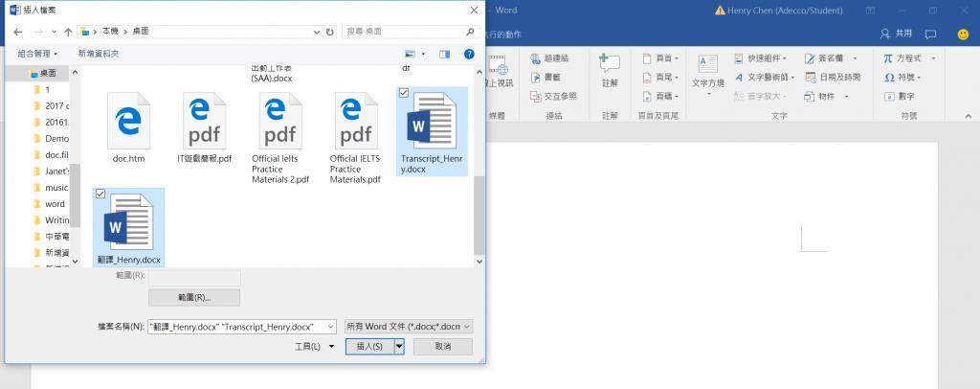This screenshot has height=389, width=980.
Task: Open the 方程式 equation dropdown
Action: click(x=933, y=58)
